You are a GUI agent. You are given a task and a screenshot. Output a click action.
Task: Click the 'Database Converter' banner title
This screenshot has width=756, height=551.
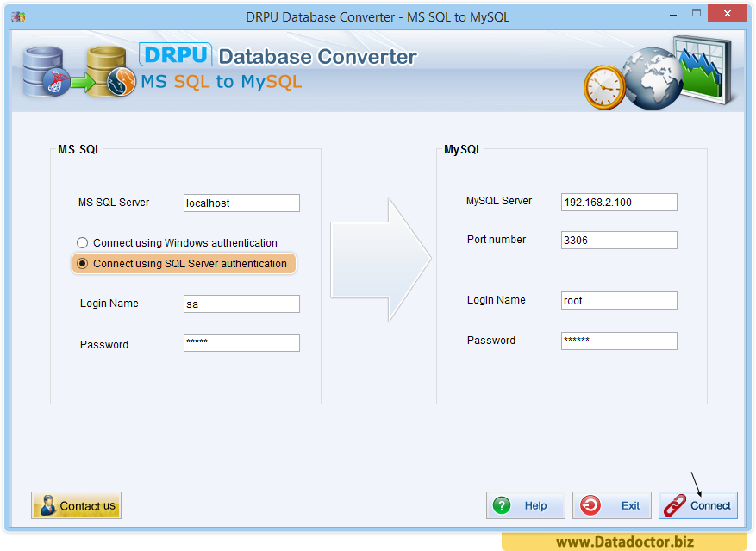(318, 56)
